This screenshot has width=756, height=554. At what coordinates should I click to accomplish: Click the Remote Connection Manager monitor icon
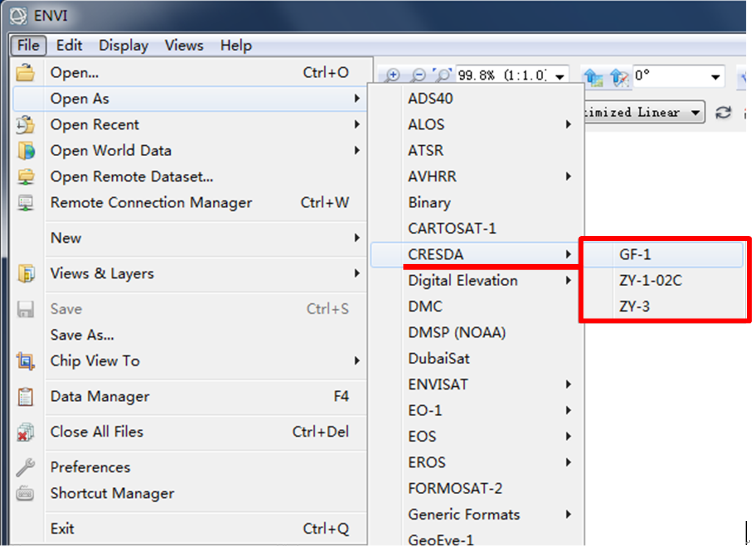tap(26, 203)
